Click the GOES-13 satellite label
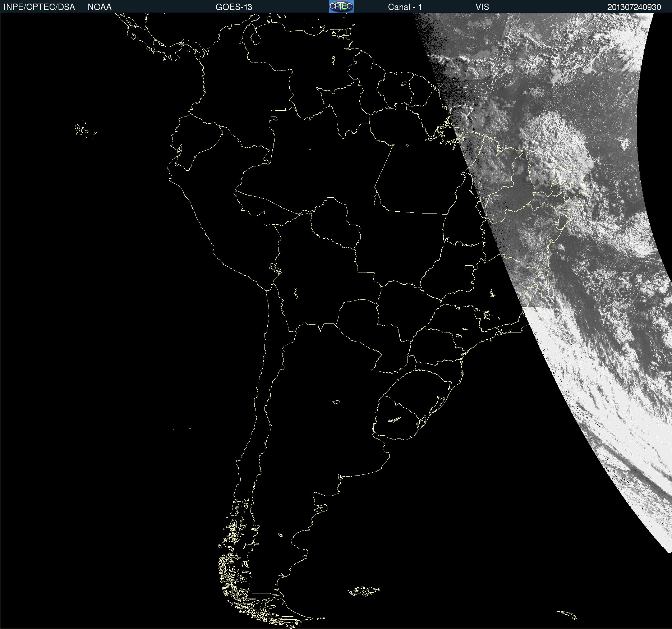Image resolution: width=672 pixels, height=629 pixels. pos(234,7)
